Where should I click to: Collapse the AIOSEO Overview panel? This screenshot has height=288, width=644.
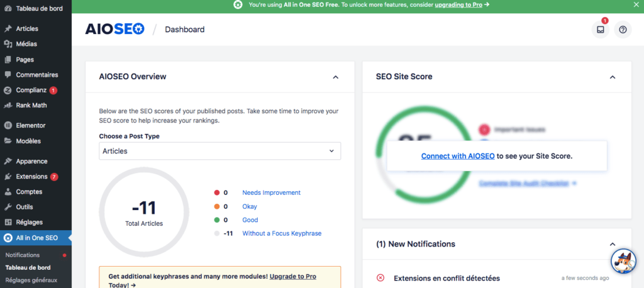point(336,77)
